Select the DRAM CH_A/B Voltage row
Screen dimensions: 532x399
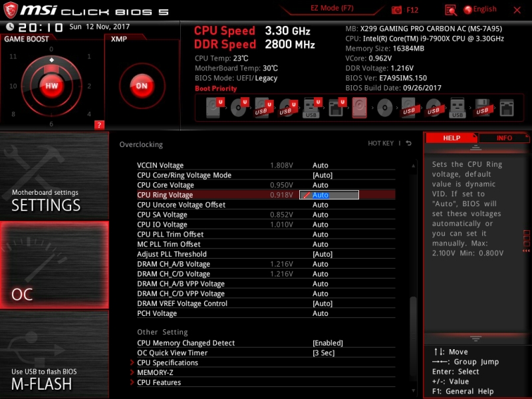[266, 264]
